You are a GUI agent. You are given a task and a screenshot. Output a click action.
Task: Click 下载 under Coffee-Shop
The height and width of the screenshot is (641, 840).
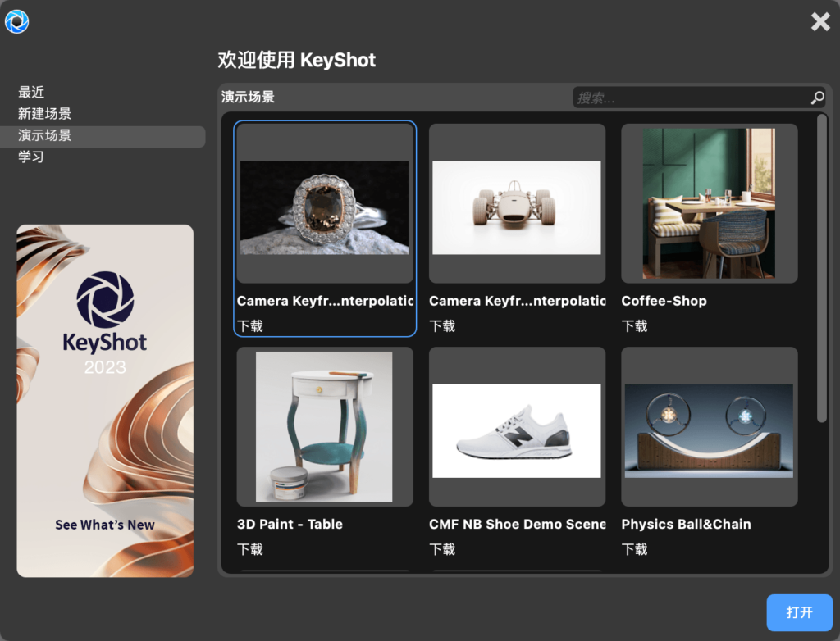[x=635, y=326]
